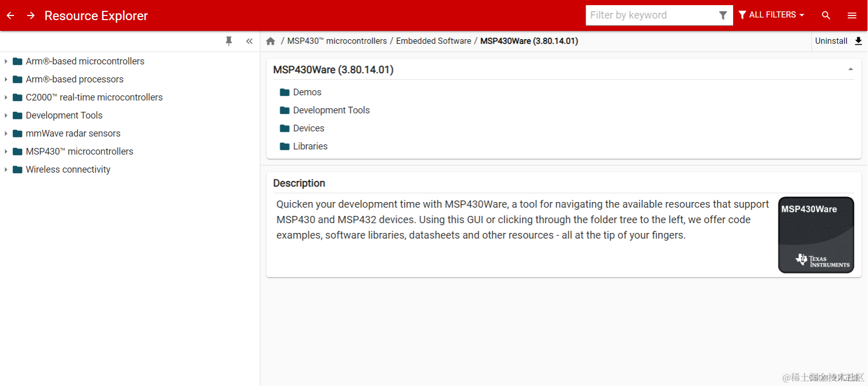868x386 pixels.
Task: Collapse the MSP430Ware card with caret
Action: [x=850, y=69]
